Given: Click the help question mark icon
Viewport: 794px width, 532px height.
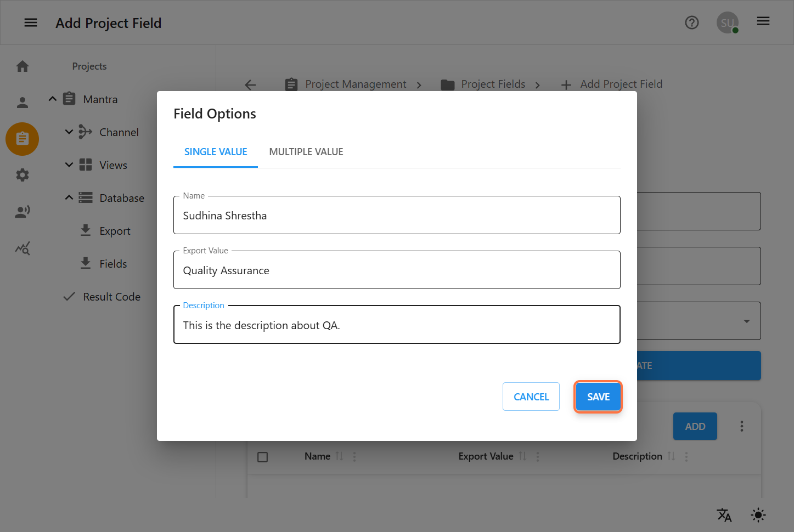Looking at the screenshot, I should (691, 22).
